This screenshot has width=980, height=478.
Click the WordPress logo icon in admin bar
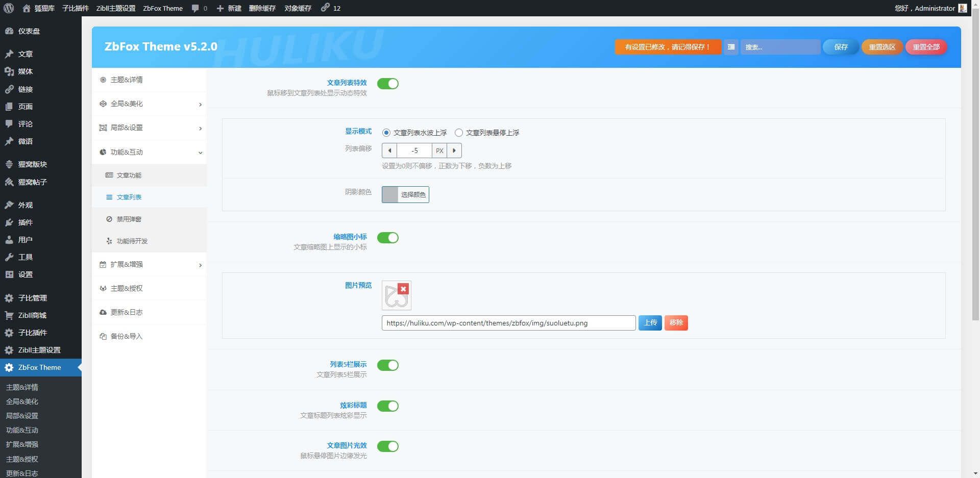9,8
